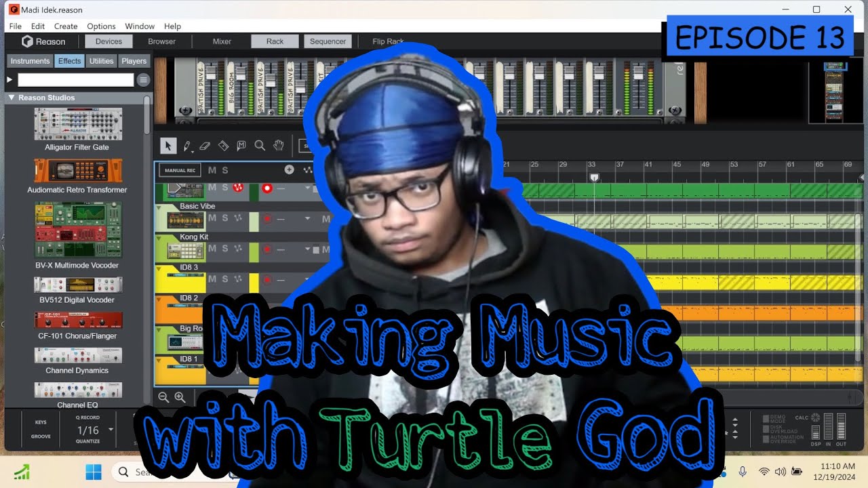This screenshot has width=868, height=488.
Task: Expand the browser path arrow
Action: (9, 80)
